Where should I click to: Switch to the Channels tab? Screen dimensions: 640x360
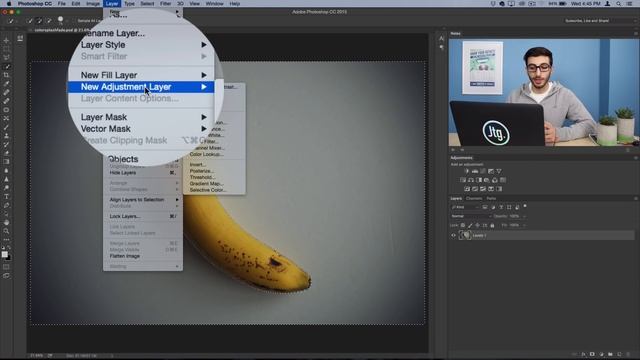pyautogui.click(x=474, y=198)
